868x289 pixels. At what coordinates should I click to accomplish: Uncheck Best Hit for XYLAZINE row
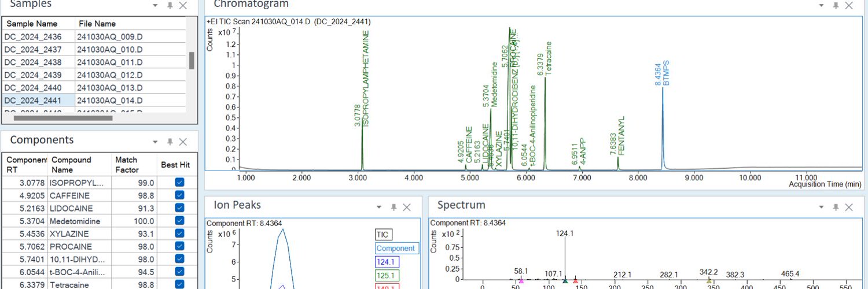[179, 234]
